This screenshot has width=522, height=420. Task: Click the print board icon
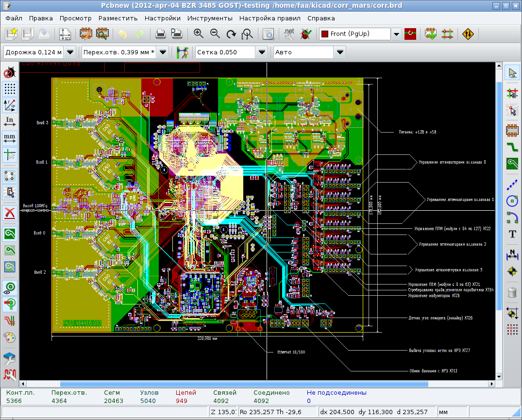(161, 34)
